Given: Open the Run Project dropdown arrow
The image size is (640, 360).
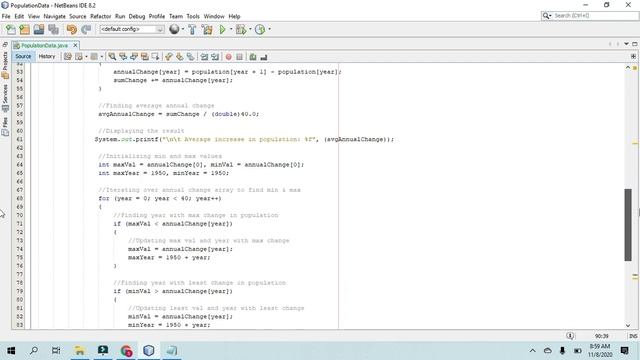Looking at the screenshot, I should [231, 29].
